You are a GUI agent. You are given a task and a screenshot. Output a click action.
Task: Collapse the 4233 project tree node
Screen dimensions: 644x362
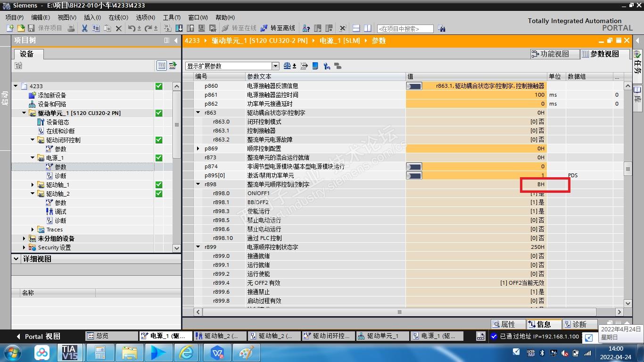click(x=16, y=86)
